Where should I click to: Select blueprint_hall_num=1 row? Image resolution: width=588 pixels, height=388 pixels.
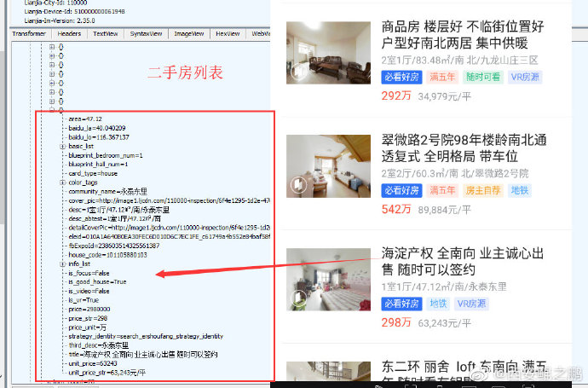pyautogui.click(x=98, y=165)
